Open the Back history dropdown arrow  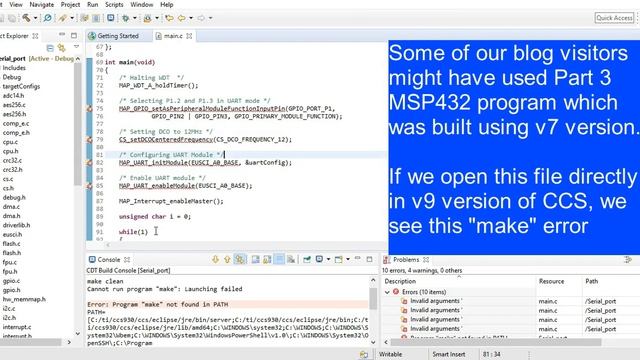click(x=191, y=18)
